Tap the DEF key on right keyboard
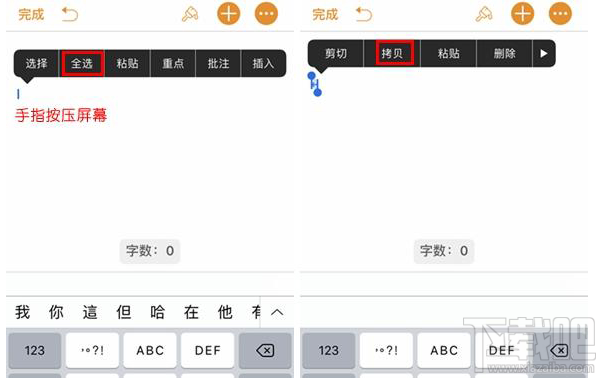The image size is (603, 378). [501, 350]
